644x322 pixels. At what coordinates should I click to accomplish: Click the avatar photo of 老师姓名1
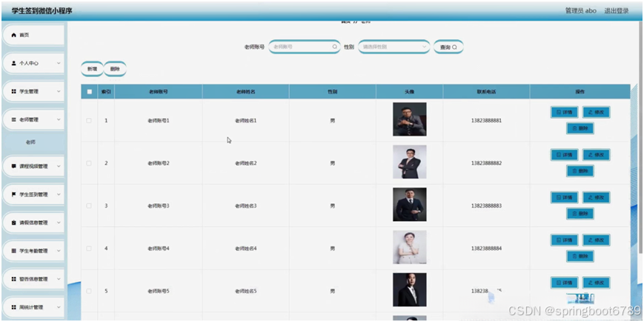410,119
